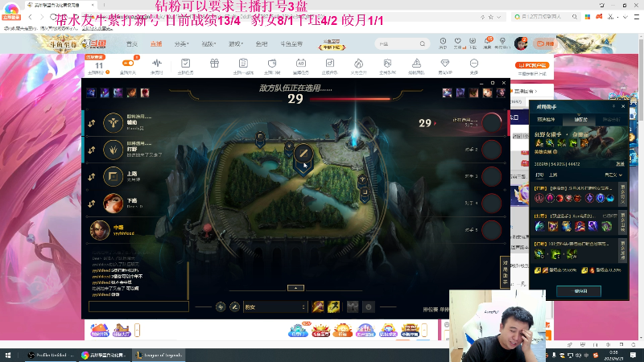This screenshot has height=362, width=644.
Task: Click the orange start streaming button in header
Action: (x=543, y=43)
